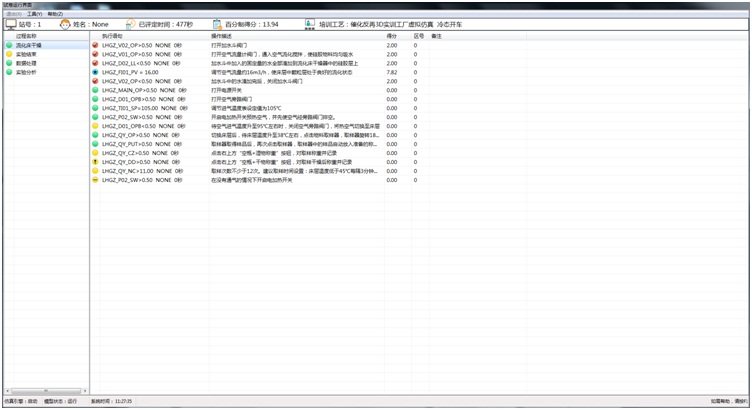The image size is (752, 410).
Task: Click the station number monitor icon
Action: pyautogui.click(x=10, y=23)
